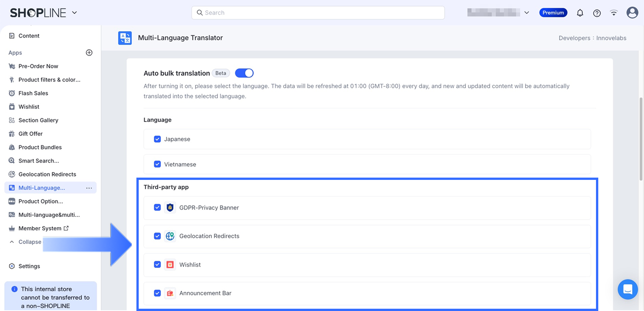Click the Premium plan badge
644x311 pixels.
coord(553,13)
